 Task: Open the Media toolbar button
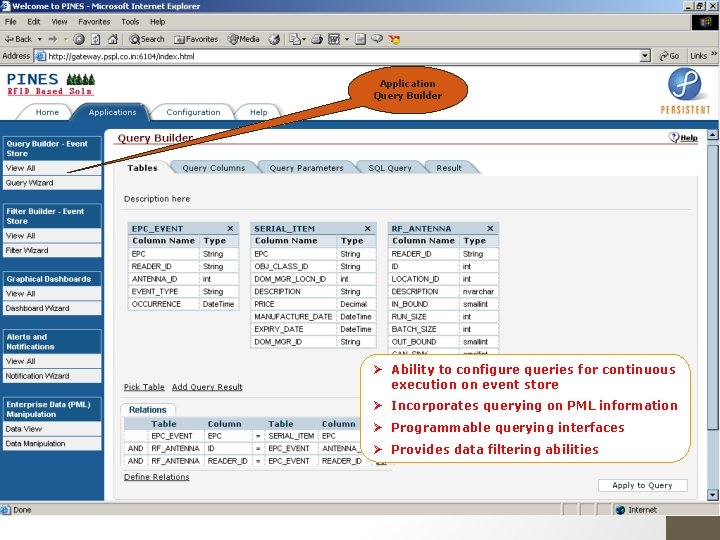tap(244, 39)
